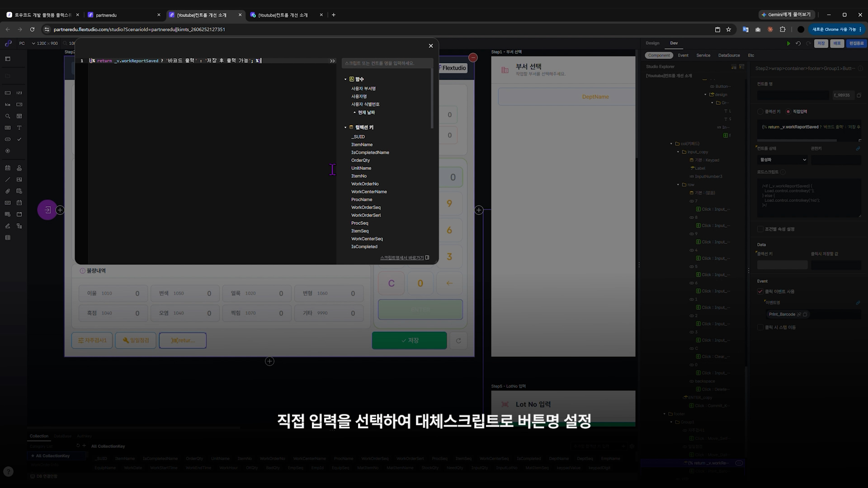Viewport: 868px width, 488px height.
Task: Run the preview play button
Action: pos(788,43)
